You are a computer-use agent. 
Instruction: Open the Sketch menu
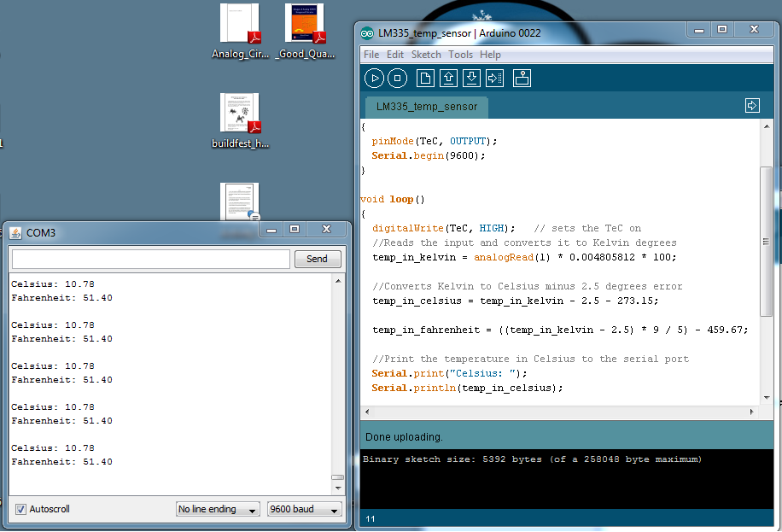(426, 55)
